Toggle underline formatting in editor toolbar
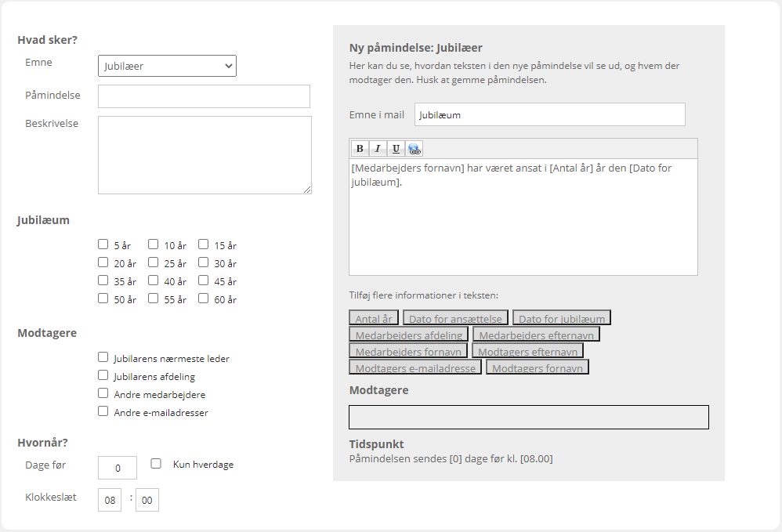Viewport: 782px width, 532px height. 396,149
